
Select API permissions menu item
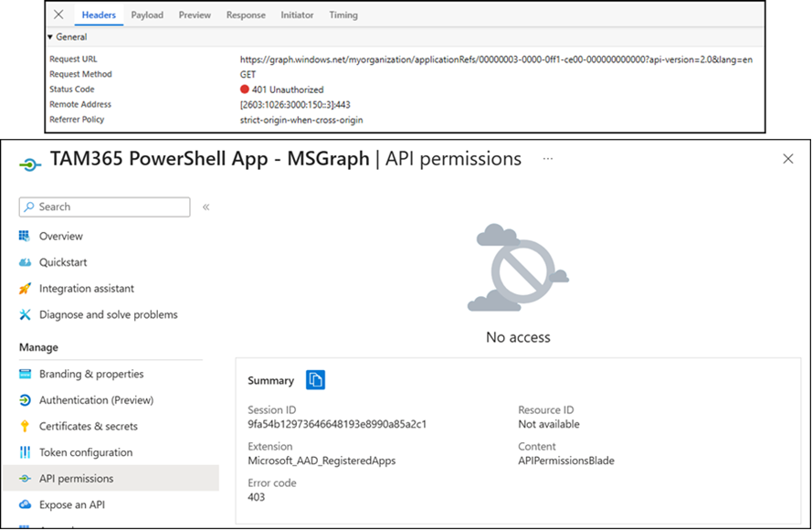pyautogui.click(x=111, y=478)
